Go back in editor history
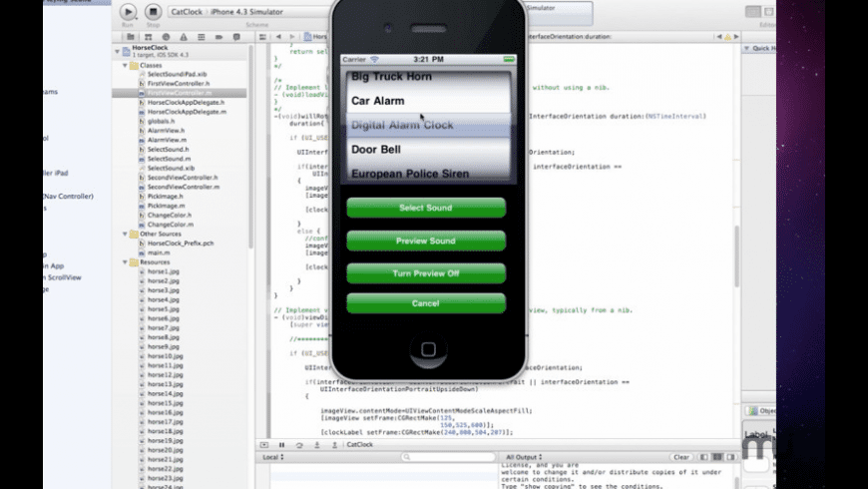 coord(278,37)
